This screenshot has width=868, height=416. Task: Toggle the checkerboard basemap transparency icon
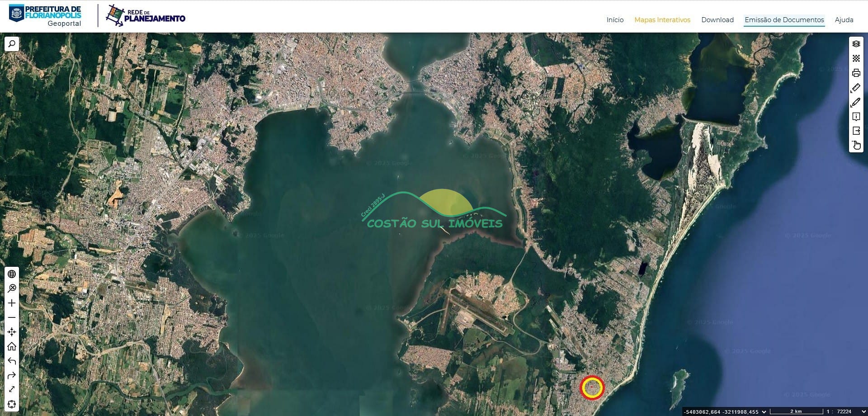[856, 58]
